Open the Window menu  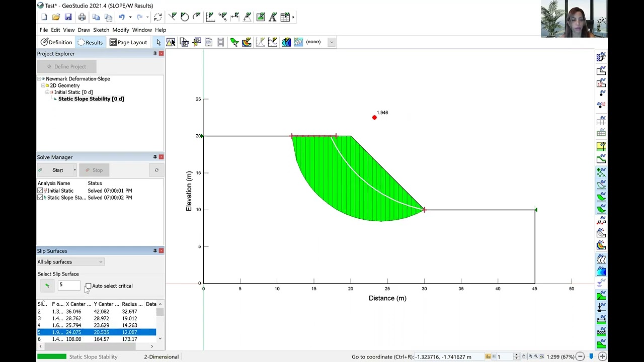coord(142,30)
